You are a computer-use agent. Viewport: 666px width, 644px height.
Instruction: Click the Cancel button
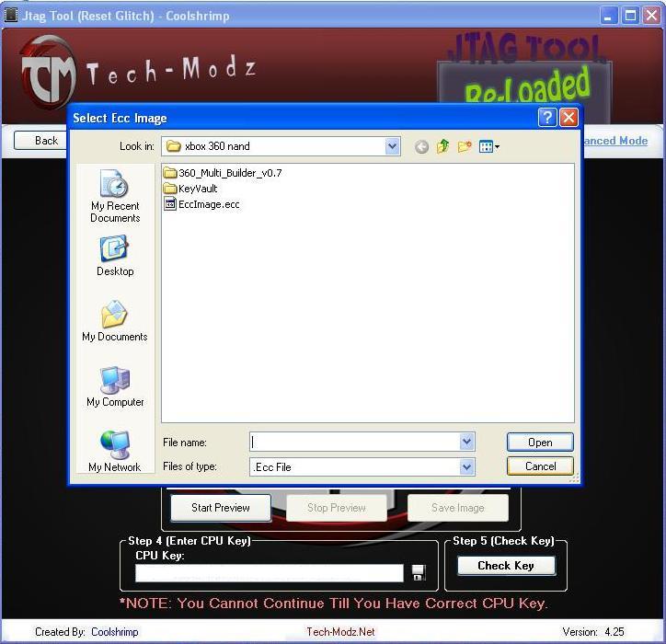click(540, 466)
